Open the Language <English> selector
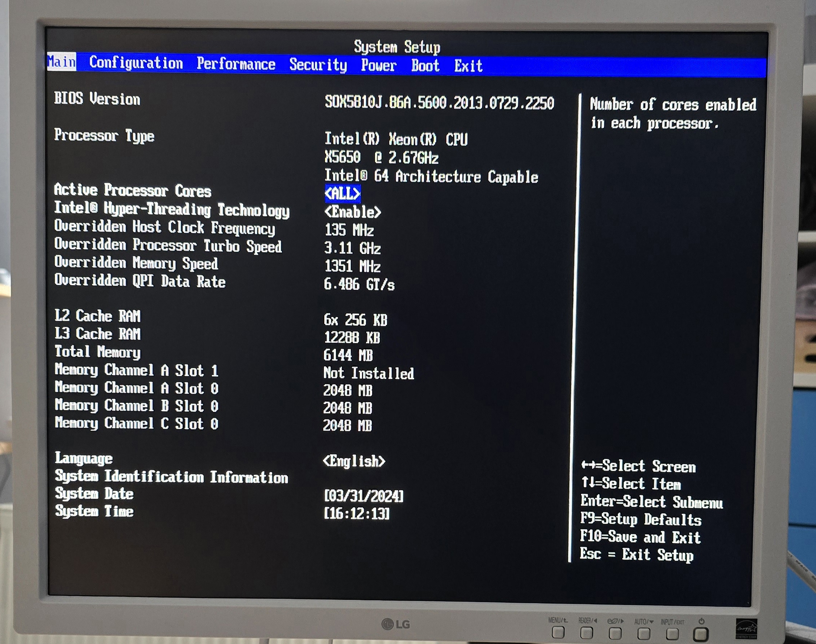Image resolution: width=816 pixels, height=644 pixels. point(354,461)
